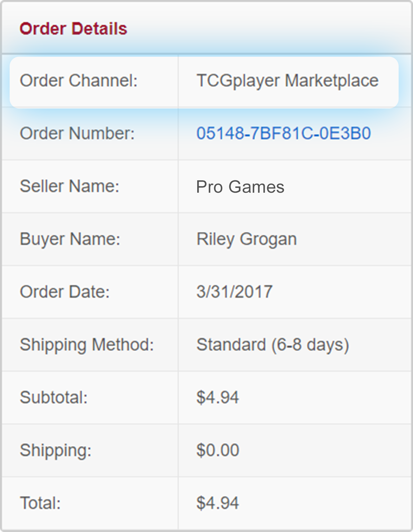Screen dimensions: 413x532
Task: Click the 3/31/2017 order date value
Action: [x=234, y=292]
